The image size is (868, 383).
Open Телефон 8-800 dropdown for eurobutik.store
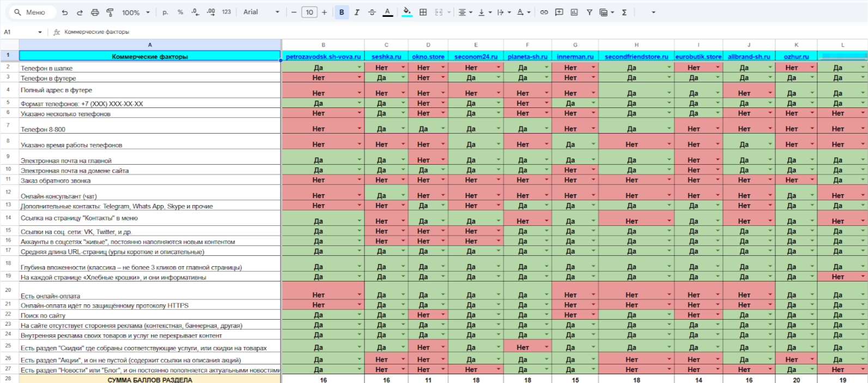coord(718,129)
